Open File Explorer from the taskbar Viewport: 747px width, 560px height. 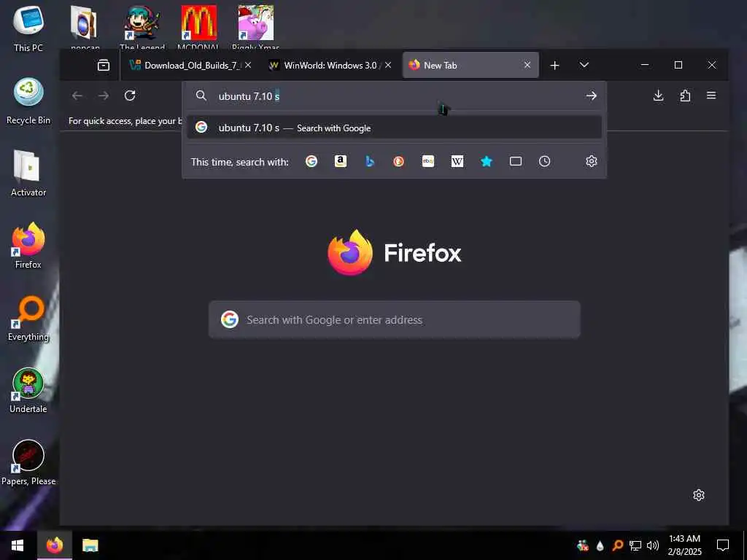click(x=90, y=545)
